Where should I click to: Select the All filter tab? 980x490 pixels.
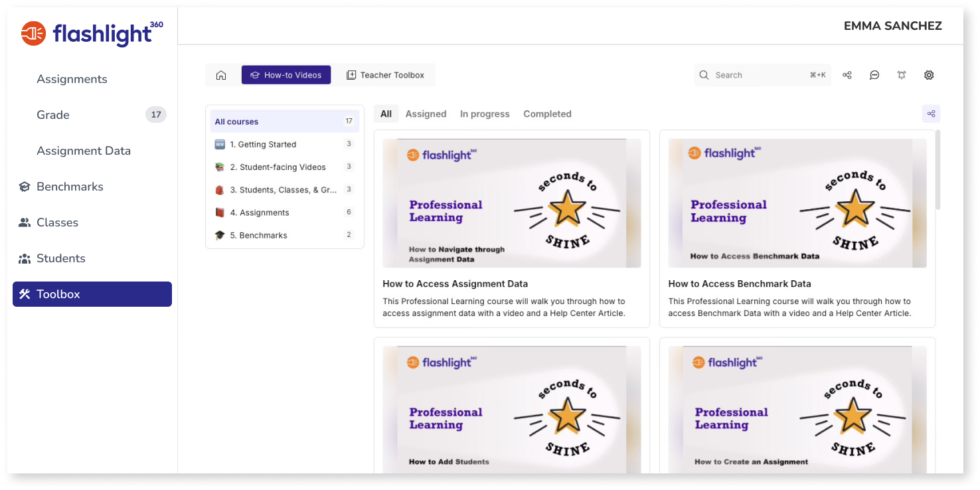click(386, 114)
